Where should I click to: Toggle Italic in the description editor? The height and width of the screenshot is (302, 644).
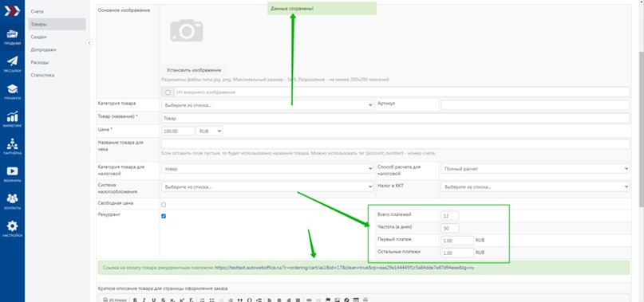point(144,300)
